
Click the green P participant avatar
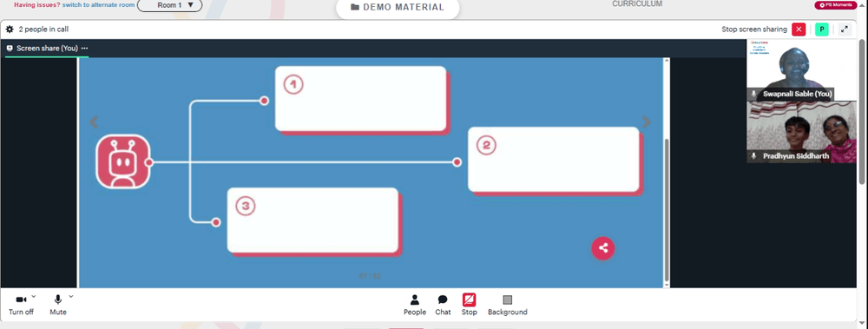822,30
